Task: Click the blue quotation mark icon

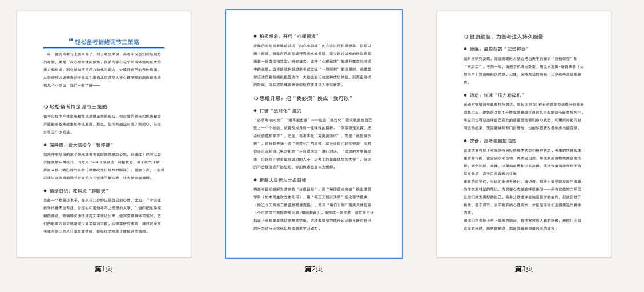Action: point(71,41)
